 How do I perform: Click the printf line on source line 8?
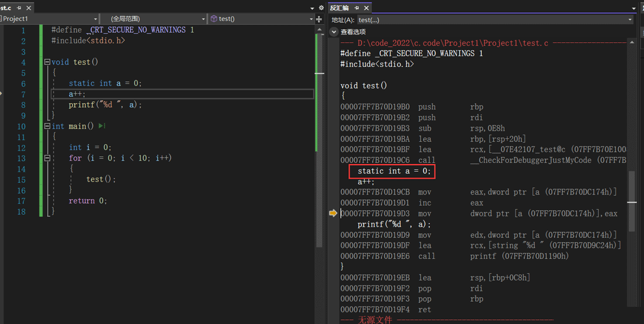(105, 105)
